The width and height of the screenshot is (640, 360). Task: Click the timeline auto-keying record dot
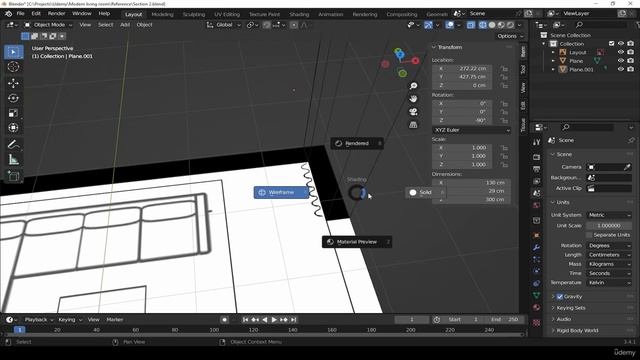224,320
